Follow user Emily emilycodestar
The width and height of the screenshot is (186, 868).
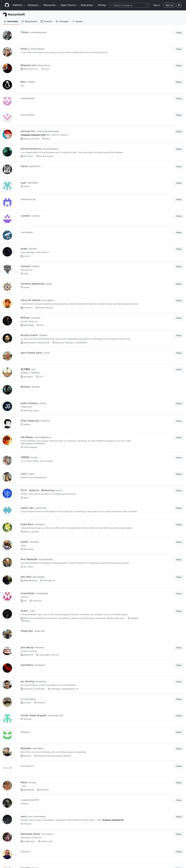point(179,49)
